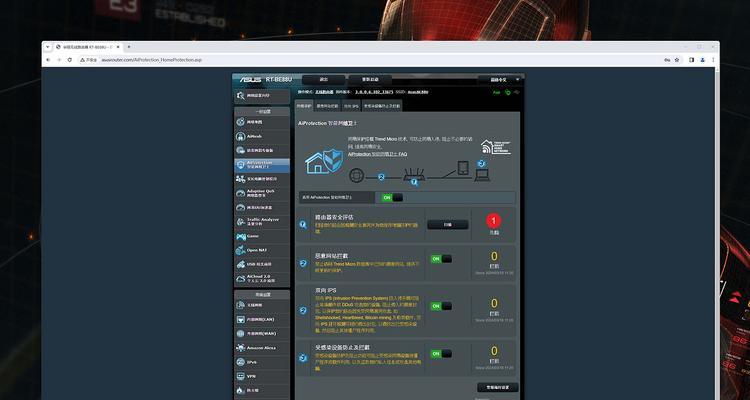The height and width of the screenshot is (400, 750).
Task: Open the Wireless advanced settings item
Action: click(x=262, y=305)
